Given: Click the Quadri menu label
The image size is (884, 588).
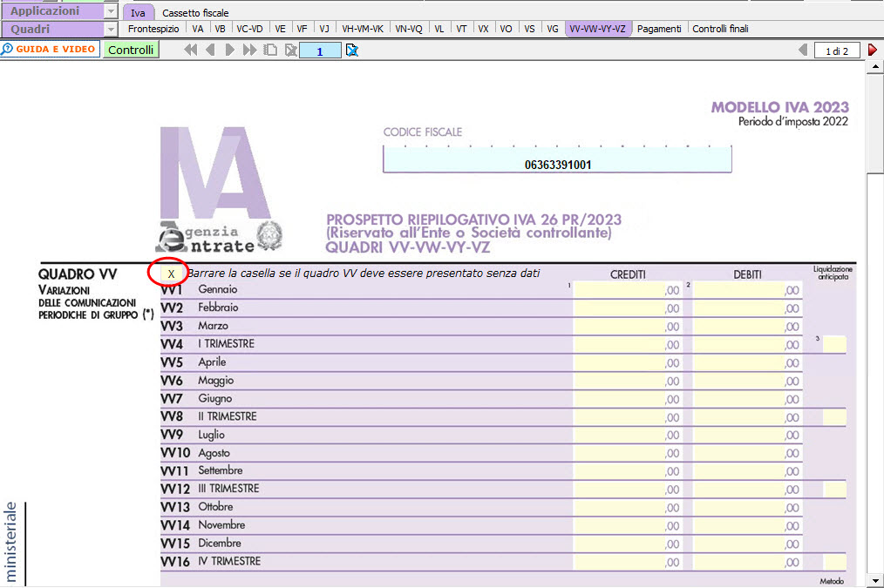Looking at the screenshot, I should coord(31,29).
